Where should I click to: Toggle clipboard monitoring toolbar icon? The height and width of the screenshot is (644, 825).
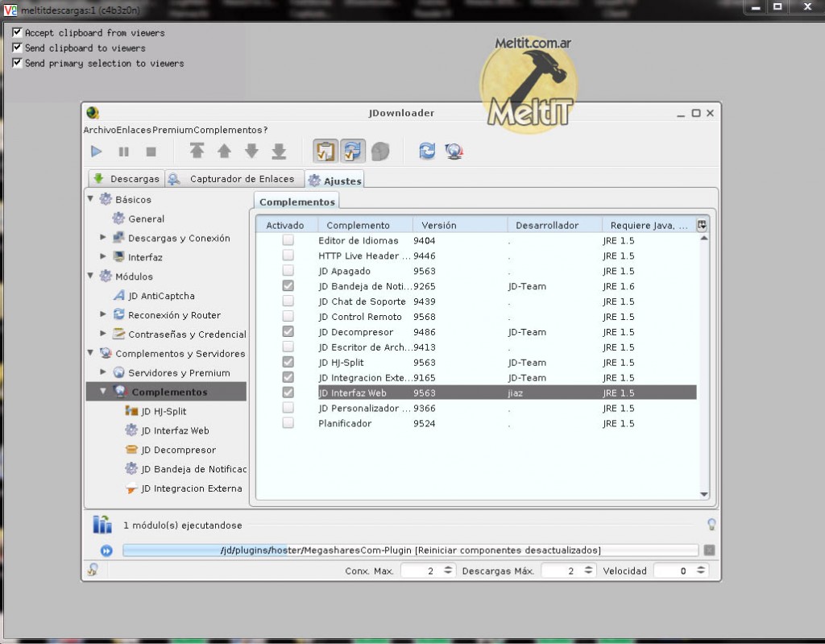click(x=325, y=152)
